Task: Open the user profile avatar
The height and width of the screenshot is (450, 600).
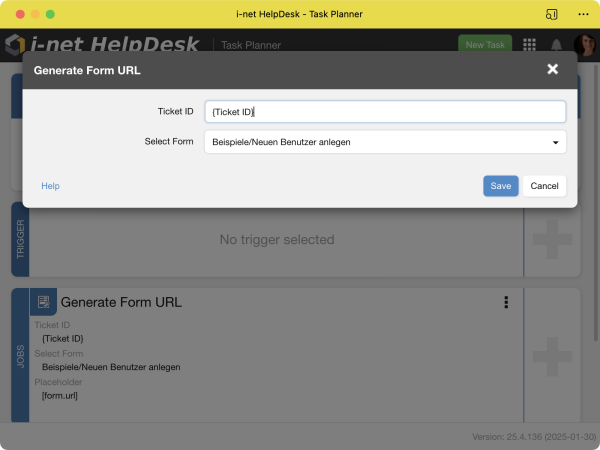Action: [x=584, y=45]
